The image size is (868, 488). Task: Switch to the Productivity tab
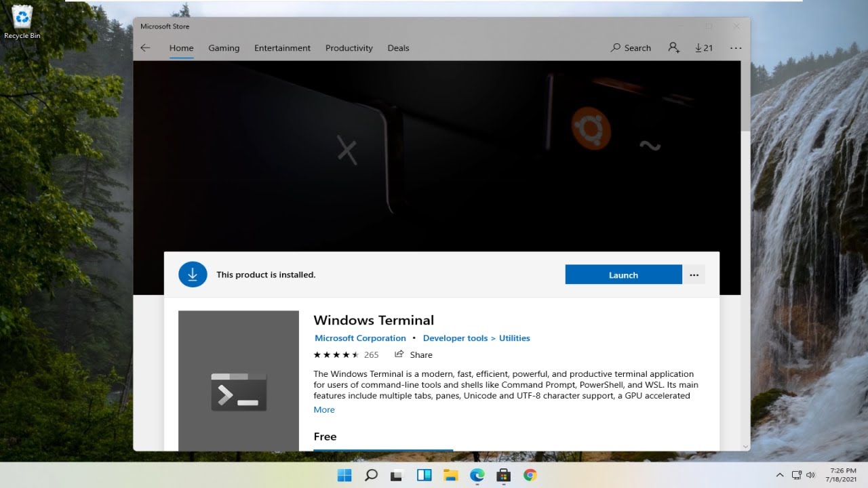point(349,48)
